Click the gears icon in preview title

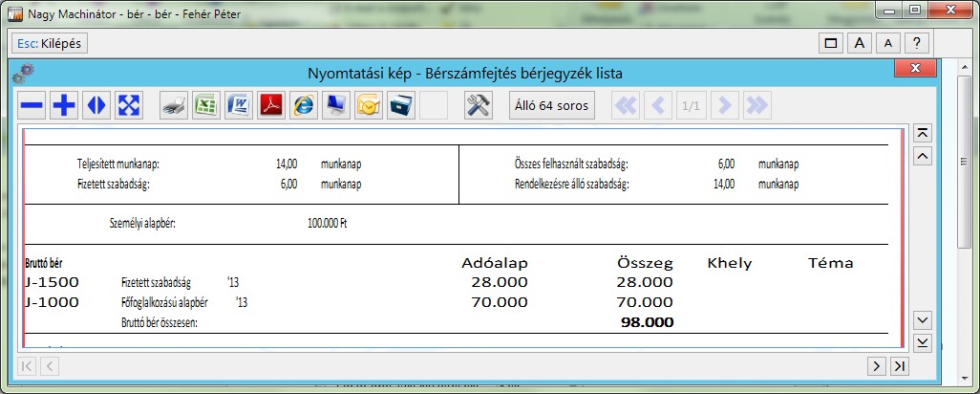(23, 74)
